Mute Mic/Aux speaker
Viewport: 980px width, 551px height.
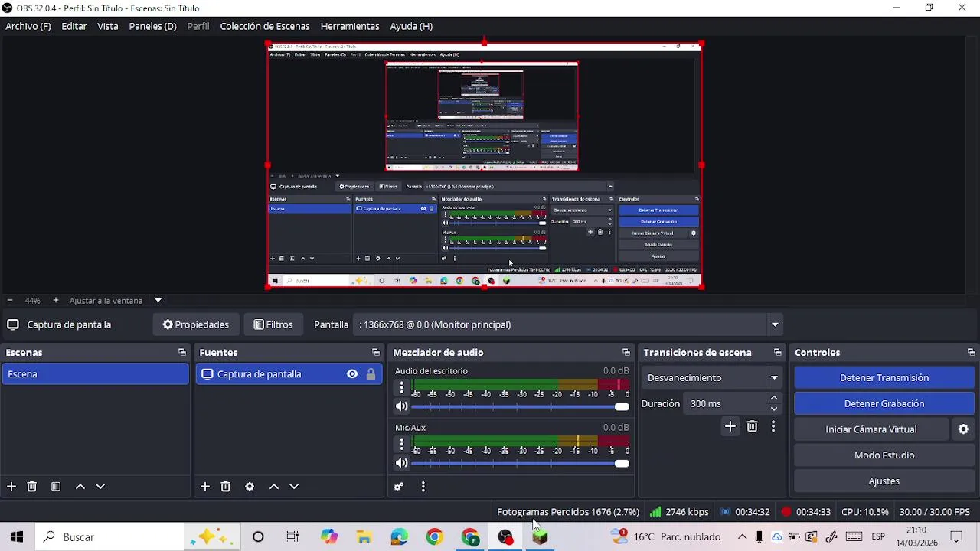coord(401,463)
